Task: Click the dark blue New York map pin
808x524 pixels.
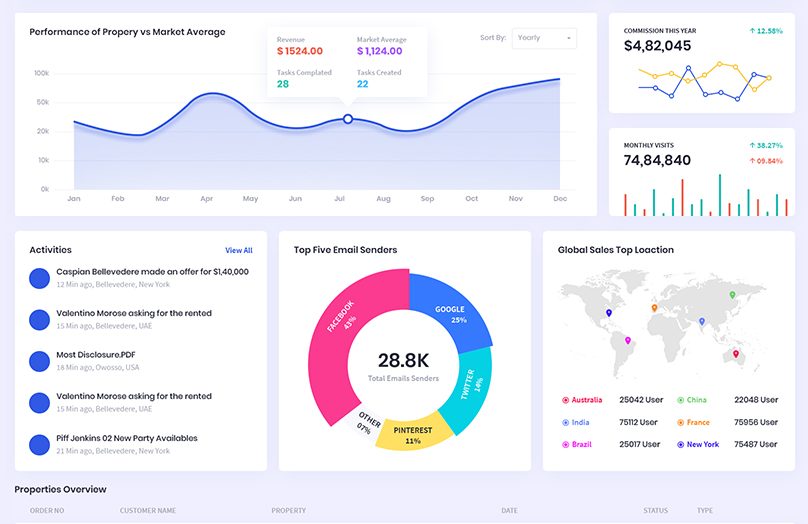Action: [x=609, y=313]
